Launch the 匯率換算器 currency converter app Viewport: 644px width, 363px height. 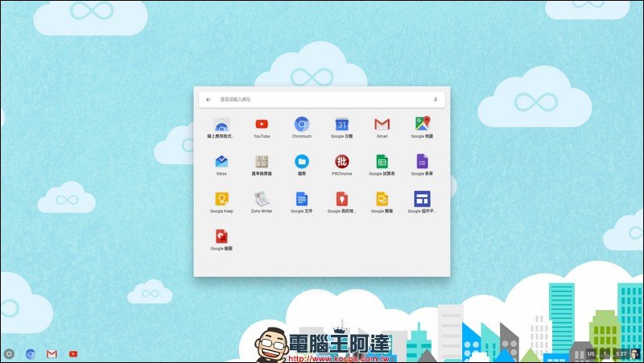(x=262, y=162)
